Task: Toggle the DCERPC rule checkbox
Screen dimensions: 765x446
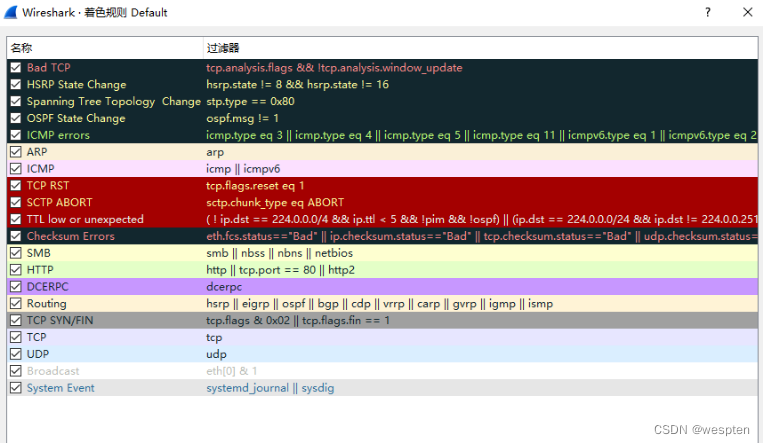Action: [16, 286]
